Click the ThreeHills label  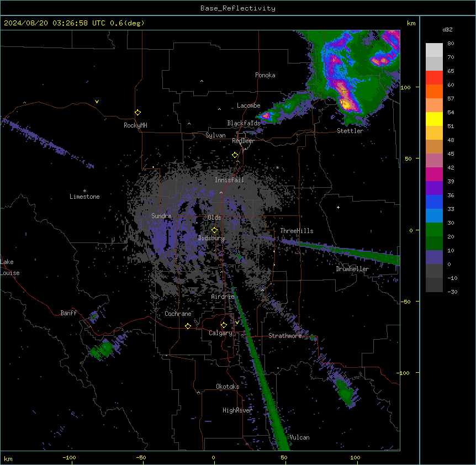click(297, 231)
